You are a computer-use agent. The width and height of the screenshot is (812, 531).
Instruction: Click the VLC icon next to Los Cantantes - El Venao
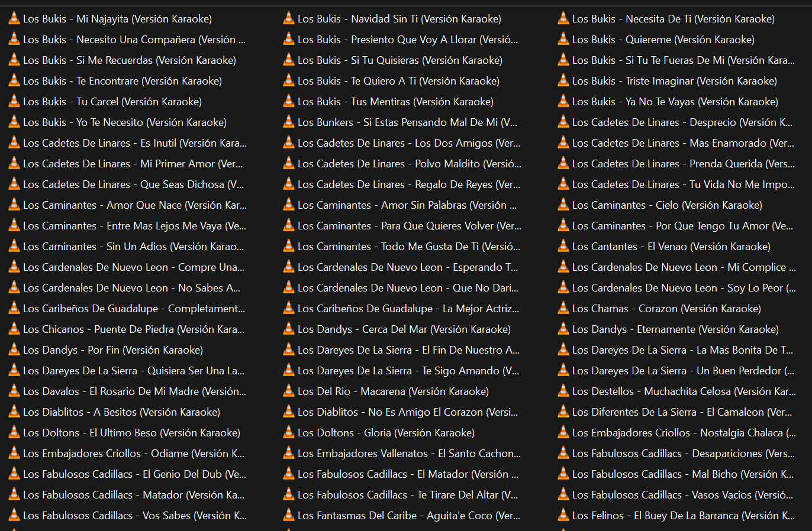click(563, 247)
